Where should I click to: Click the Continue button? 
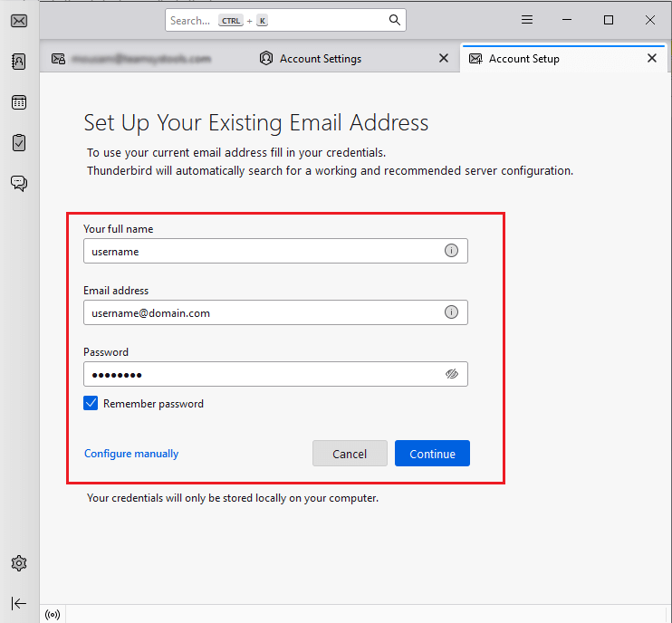pos(432,454)
